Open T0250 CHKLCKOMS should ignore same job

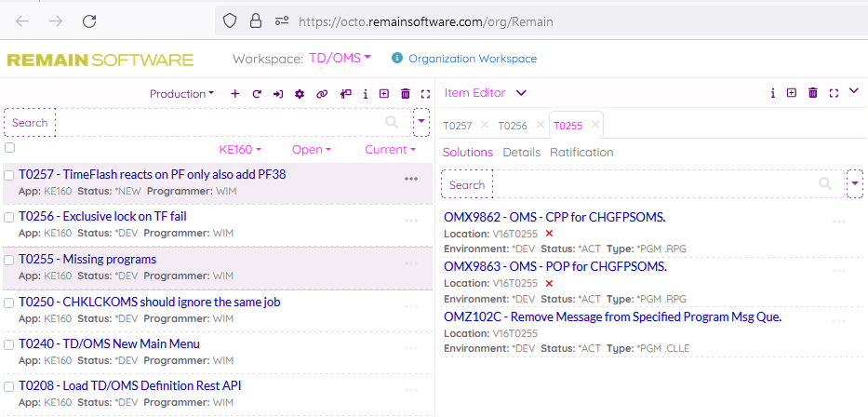click(150, 303)
